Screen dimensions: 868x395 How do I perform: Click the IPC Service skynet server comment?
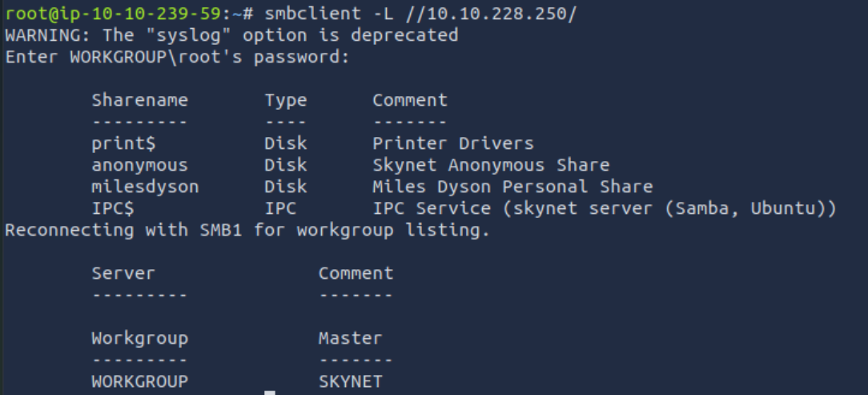[604, 208]
